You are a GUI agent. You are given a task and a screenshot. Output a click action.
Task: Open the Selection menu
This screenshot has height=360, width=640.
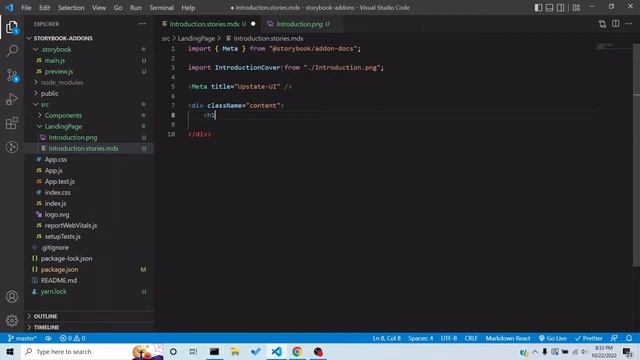pyautogui.click(x=71, y=7)
